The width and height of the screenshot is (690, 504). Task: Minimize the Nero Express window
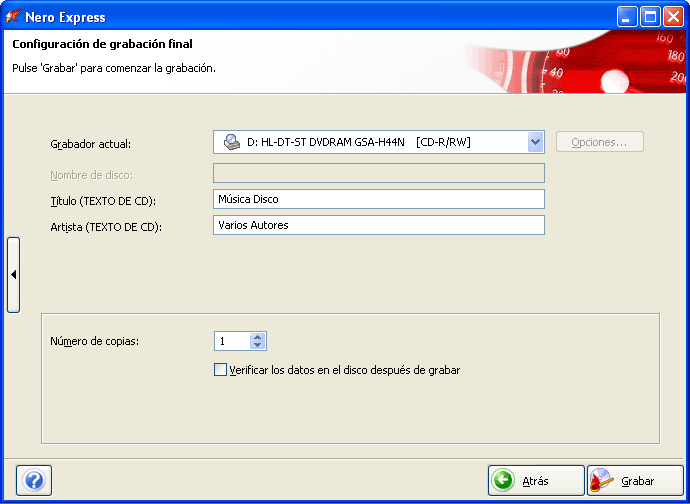tap(627, 16)
